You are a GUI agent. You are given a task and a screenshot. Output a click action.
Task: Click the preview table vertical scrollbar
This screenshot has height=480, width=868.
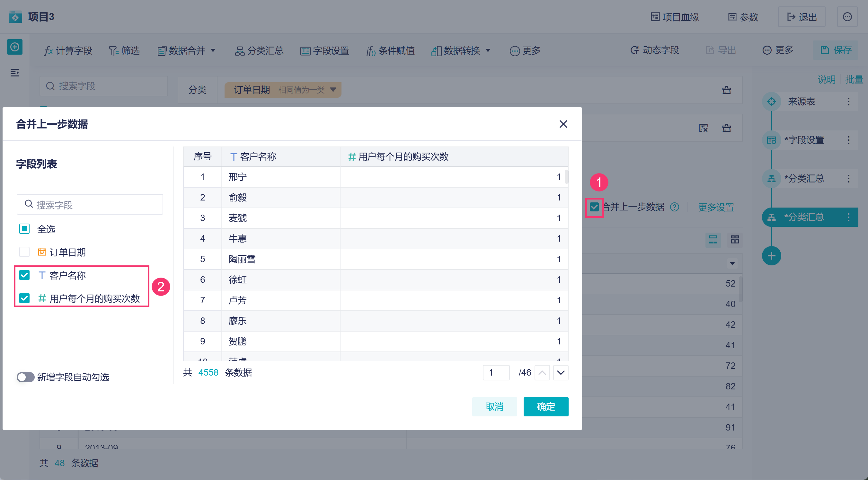coord(566,177)
